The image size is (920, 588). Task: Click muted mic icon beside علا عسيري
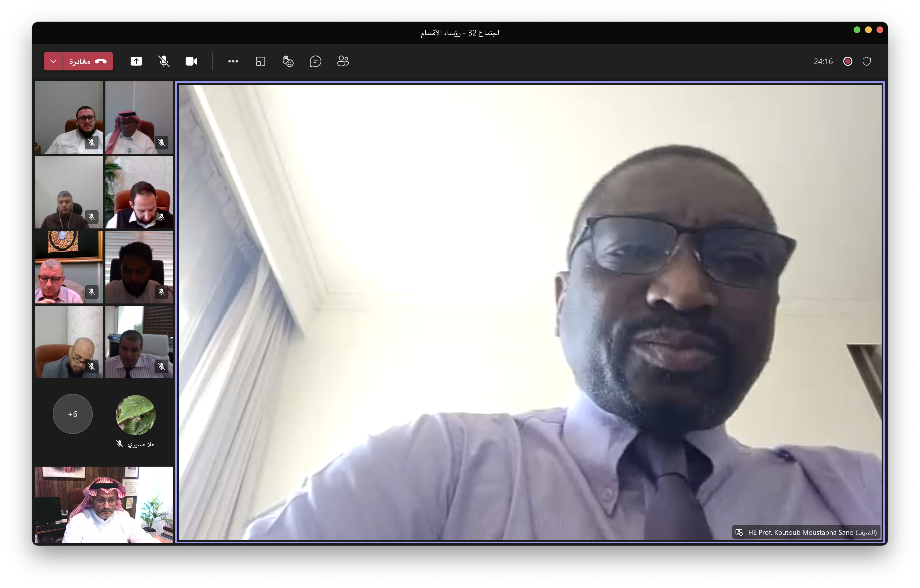[x=120, y=444]
